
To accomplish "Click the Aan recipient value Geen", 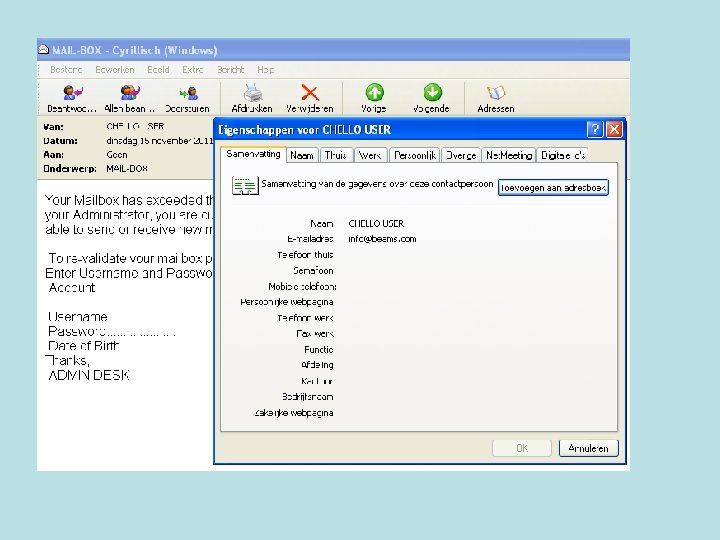I will tap(117, 155).
